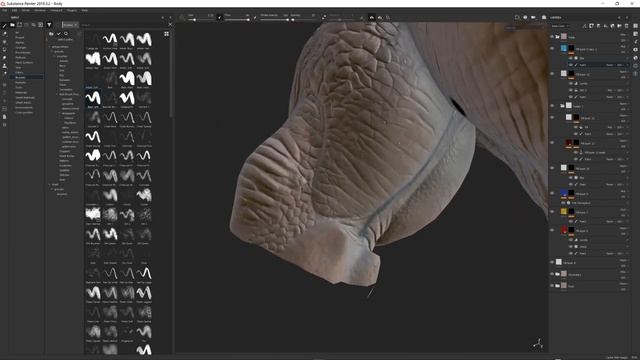Image resolution: width=640 pixels, height=360 pixels.
Task: Click Add layer icon in Layers toolbar
Action: tap(598, 26)
